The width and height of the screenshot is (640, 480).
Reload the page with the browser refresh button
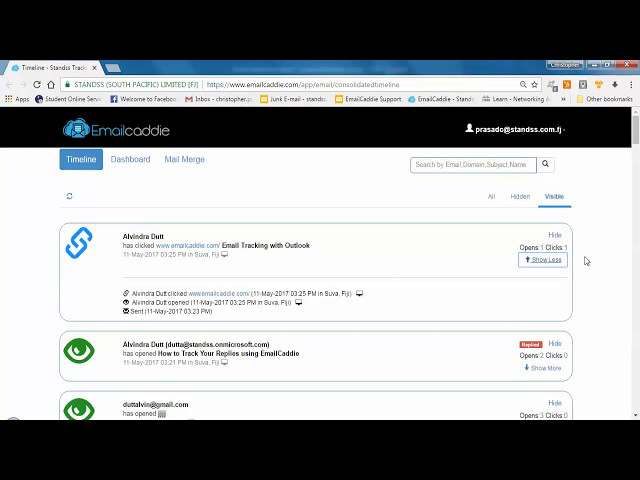pyautogui.click(x=37, y=84)
